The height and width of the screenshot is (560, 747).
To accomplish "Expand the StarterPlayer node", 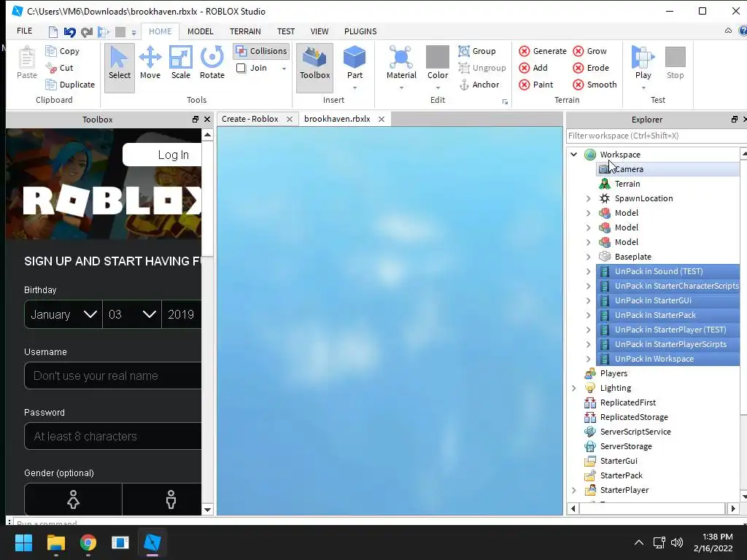I will [574, 490].
